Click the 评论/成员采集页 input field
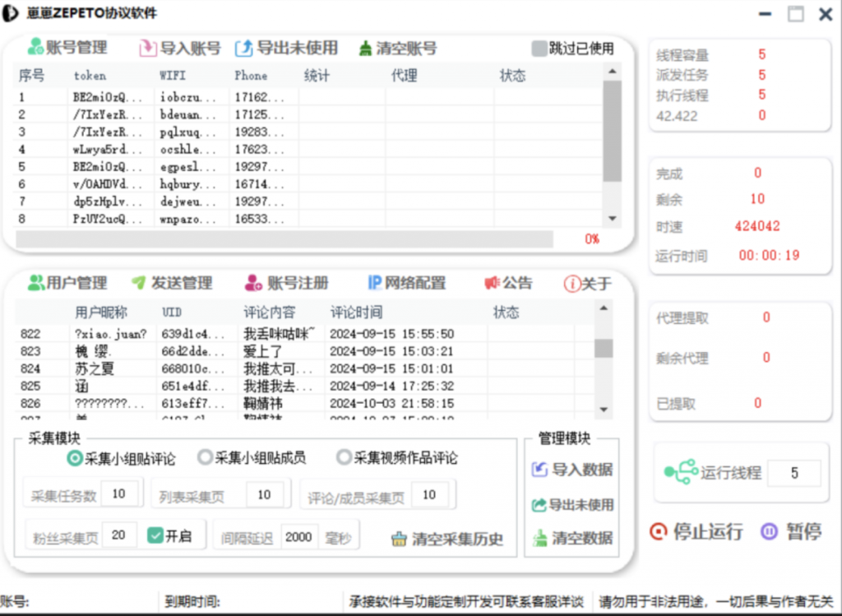Screen dimensions: 842x616 click(429, 494)
